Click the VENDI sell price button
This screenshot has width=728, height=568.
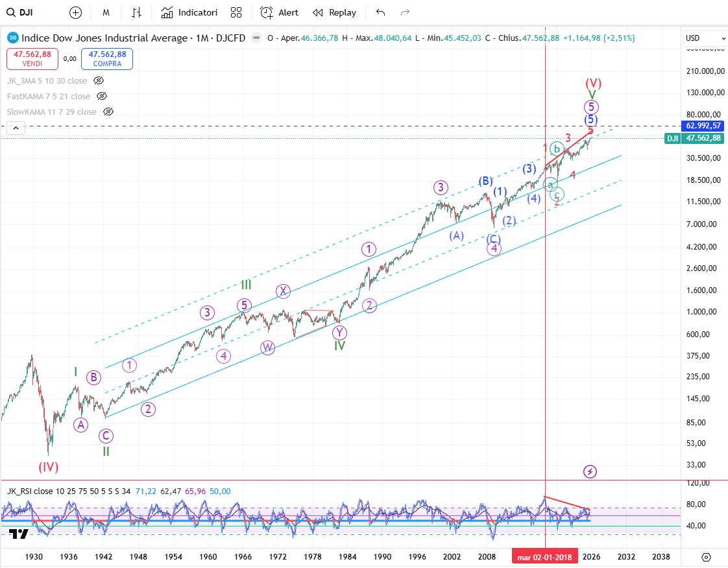27,59
